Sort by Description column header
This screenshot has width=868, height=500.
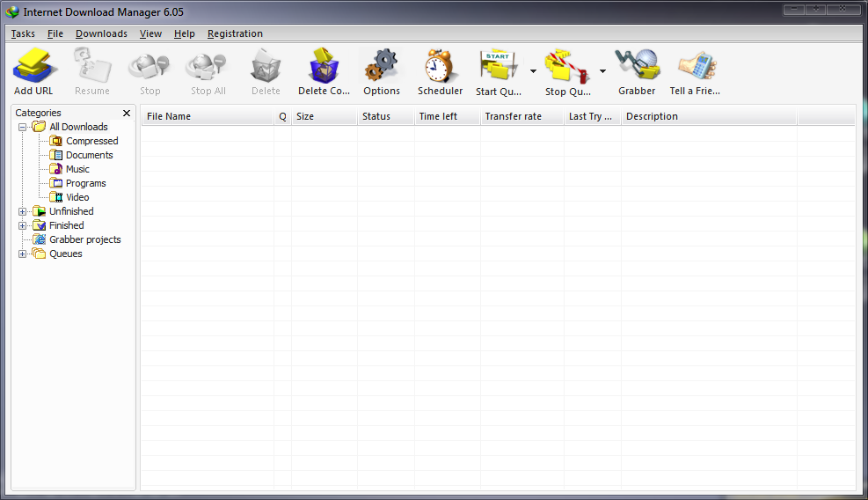(709, 116)
